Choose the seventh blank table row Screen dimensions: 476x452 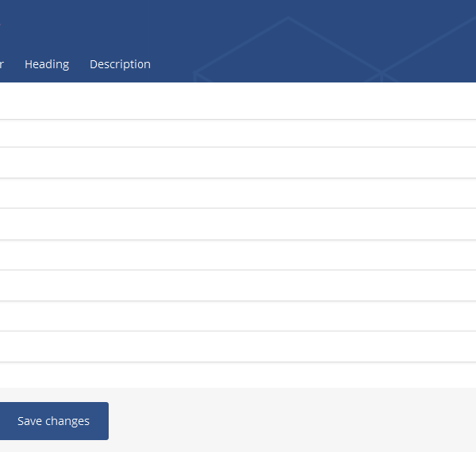238,285
